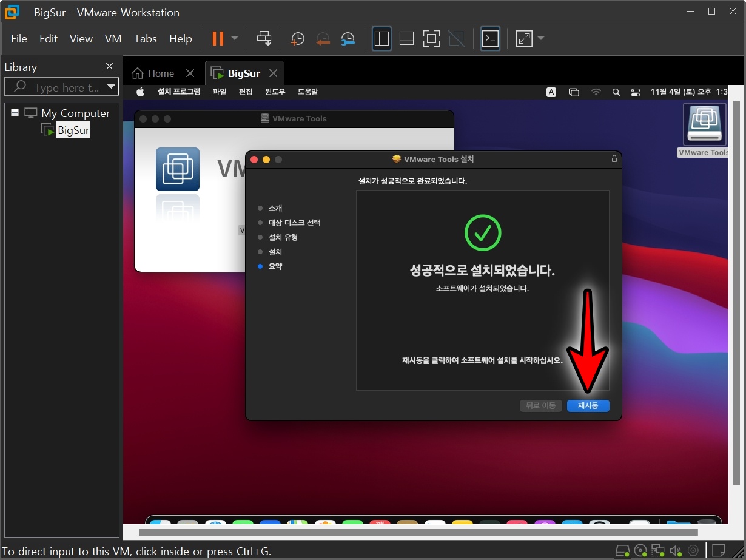746x560 pixels.
Task: Click the VMware Tools drive on the desktop
Action: pos(704,130)
